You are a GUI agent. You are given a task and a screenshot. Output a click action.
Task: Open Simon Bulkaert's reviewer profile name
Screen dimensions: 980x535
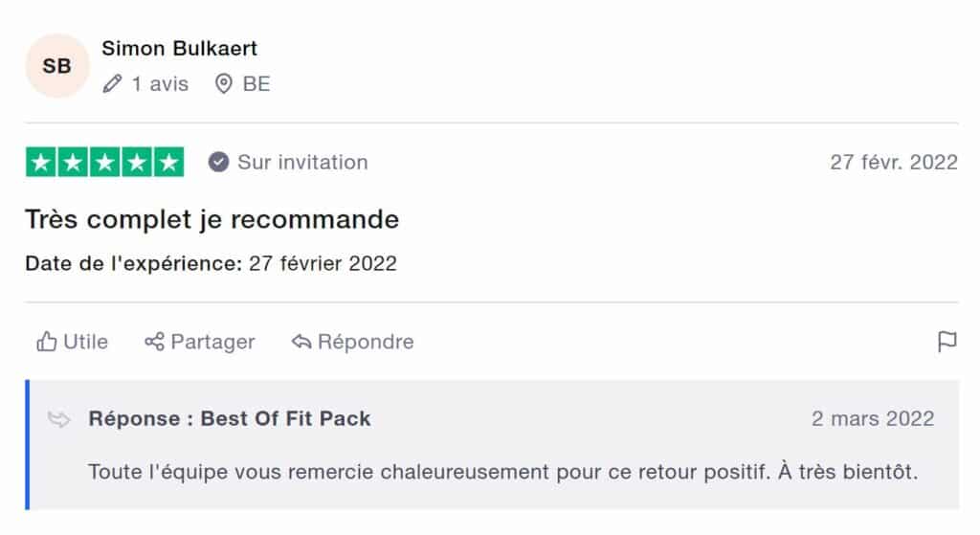(179, 48)
